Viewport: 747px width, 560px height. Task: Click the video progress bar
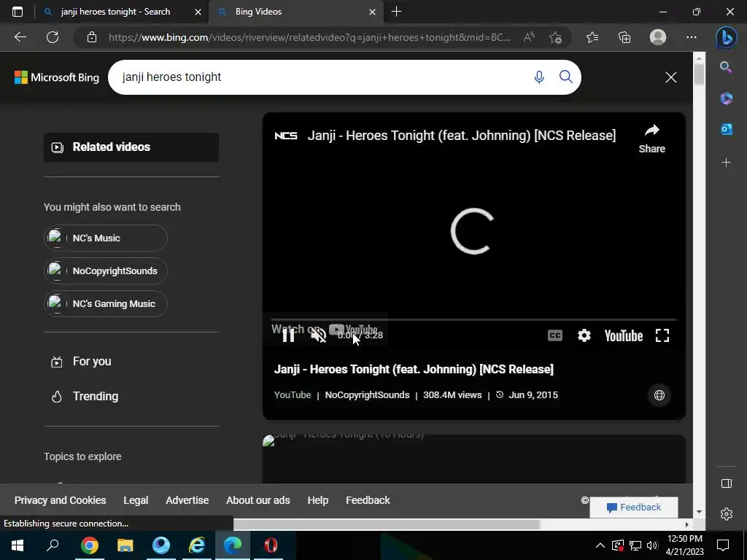click(x=474, y=319)
